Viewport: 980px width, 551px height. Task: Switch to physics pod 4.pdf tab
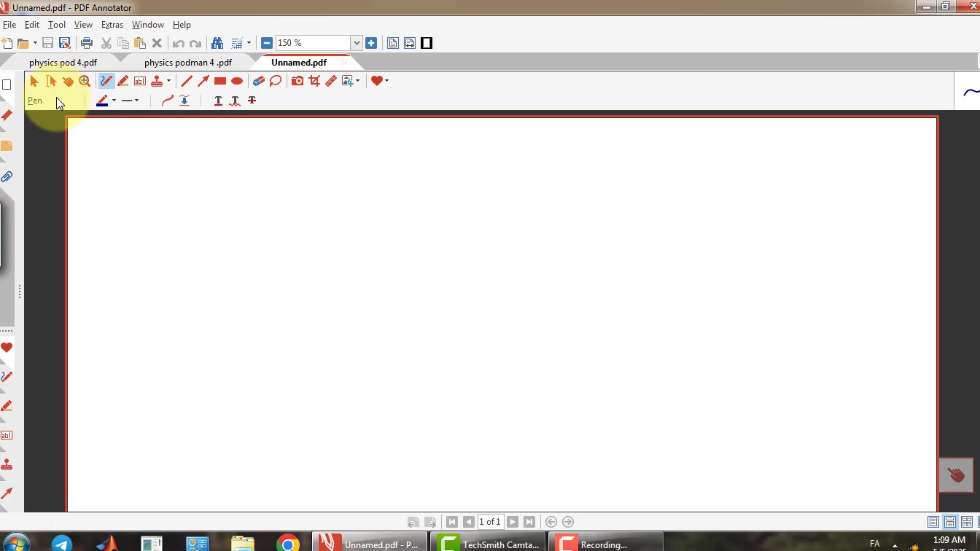63,63
